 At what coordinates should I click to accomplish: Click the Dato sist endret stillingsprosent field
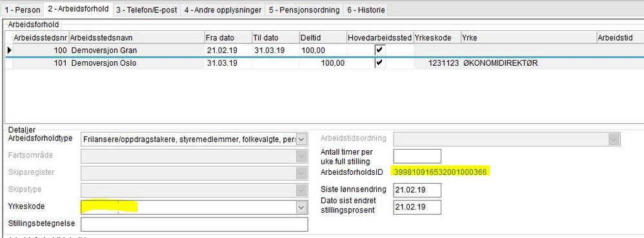tap(418, 207)
